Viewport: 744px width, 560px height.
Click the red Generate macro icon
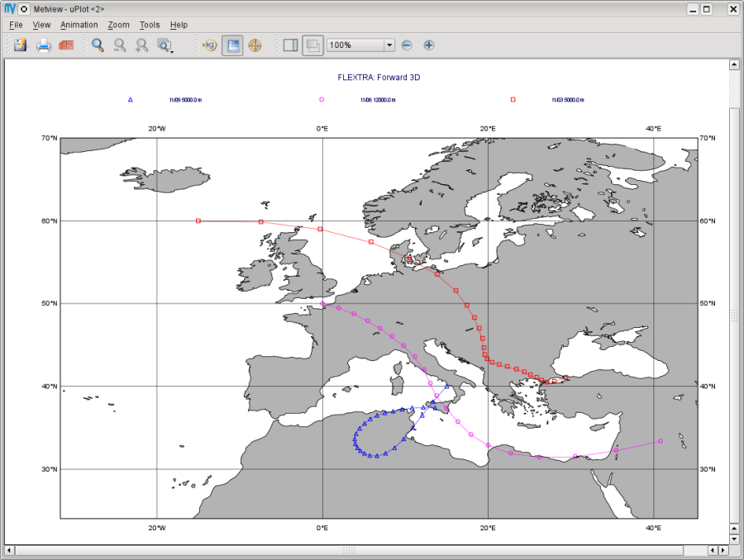pos(66,45)
